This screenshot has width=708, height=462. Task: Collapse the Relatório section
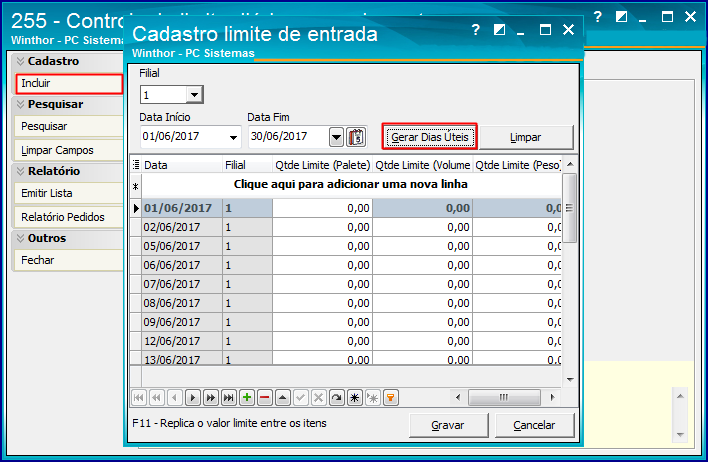coord(20,171)
